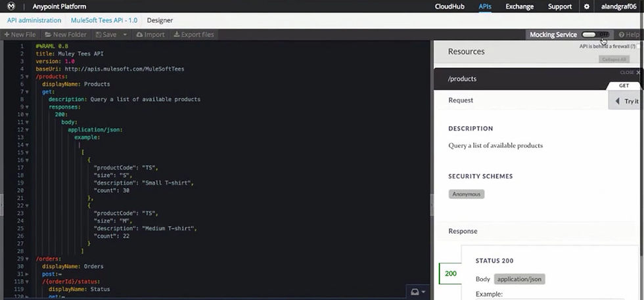This screenshot has width=644, height=300.
Task: Open the APIs menu
Action: tap(485, 7)
